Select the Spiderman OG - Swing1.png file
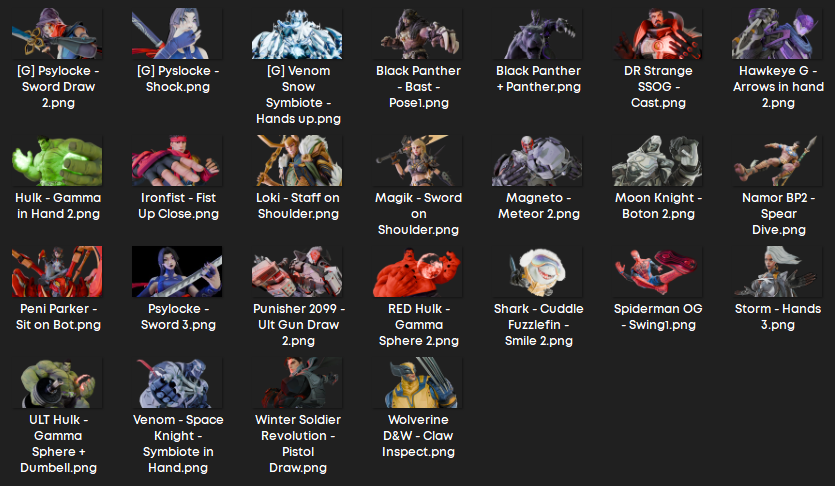 coord(657,271)
